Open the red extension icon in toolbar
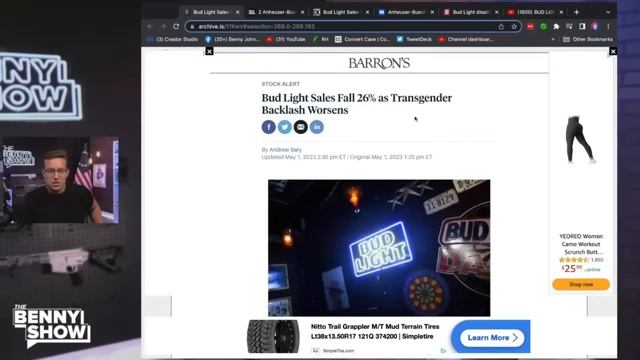This screenshot has width=640, height=360. coord(530,27)
